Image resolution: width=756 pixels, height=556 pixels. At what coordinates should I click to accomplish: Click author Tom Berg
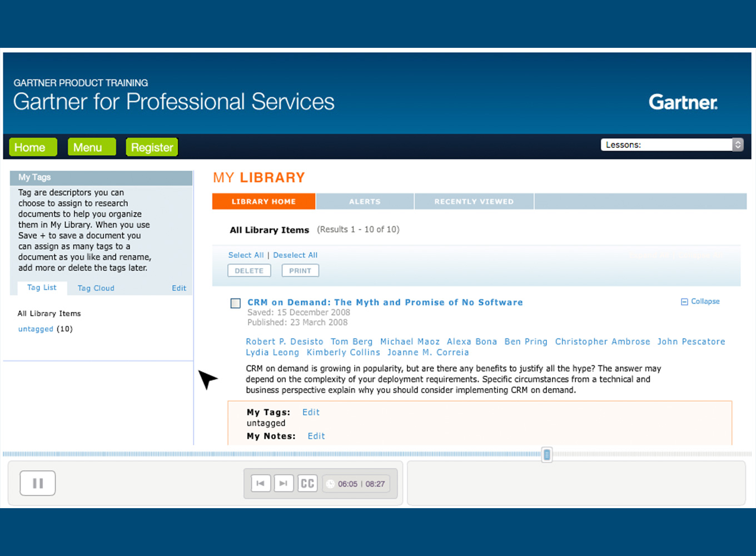351,342
